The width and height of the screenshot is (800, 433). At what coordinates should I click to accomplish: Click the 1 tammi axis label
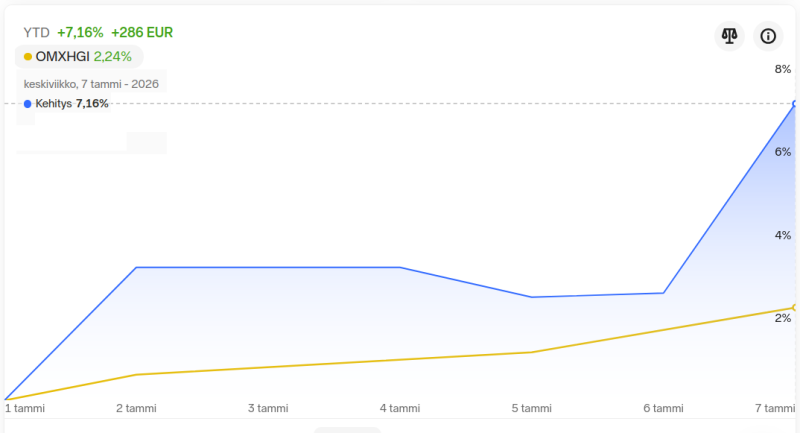point(25,408)
